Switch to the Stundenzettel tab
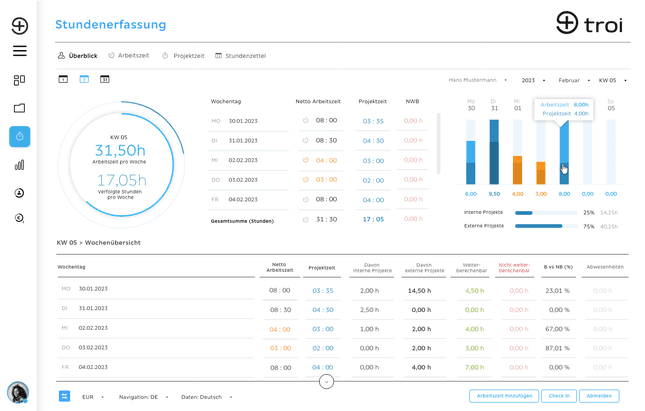Image resolution: width=645 pixels, height=411 pixels. click(241, 56)
